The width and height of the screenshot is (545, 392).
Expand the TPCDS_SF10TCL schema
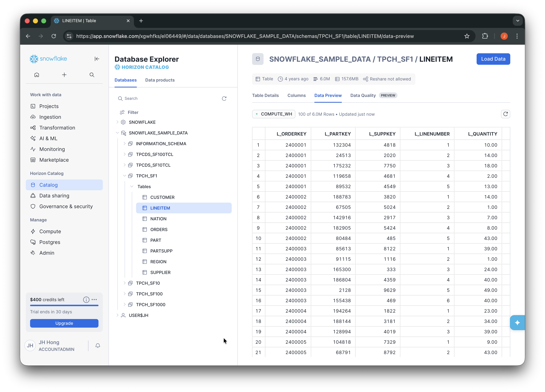click(x=124, y=165)
